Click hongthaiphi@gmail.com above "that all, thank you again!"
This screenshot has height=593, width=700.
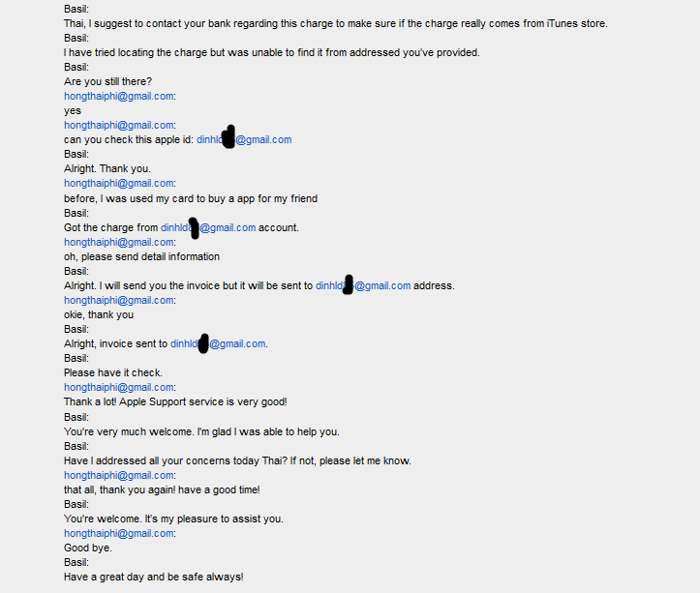pyautogui.click(x=119, y=475)
